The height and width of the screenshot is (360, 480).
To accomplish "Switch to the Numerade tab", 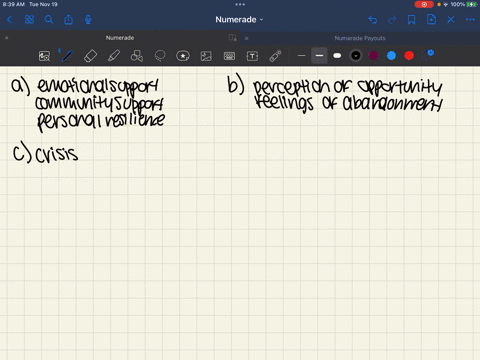I will click(x=120, y=38).
